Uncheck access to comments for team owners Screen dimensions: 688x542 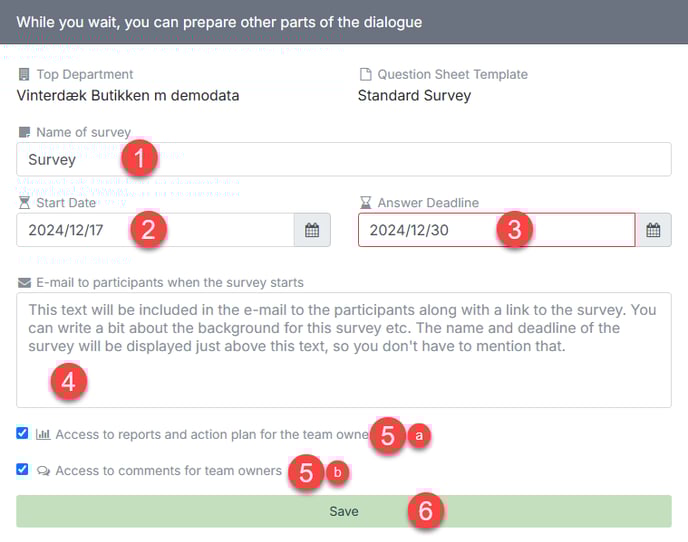[22, 469]
